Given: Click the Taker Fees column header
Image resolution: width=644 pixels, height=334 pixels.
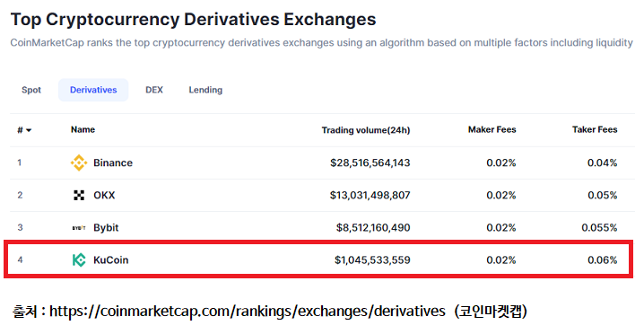Looking at the screenshot, I should coord(595,129).
